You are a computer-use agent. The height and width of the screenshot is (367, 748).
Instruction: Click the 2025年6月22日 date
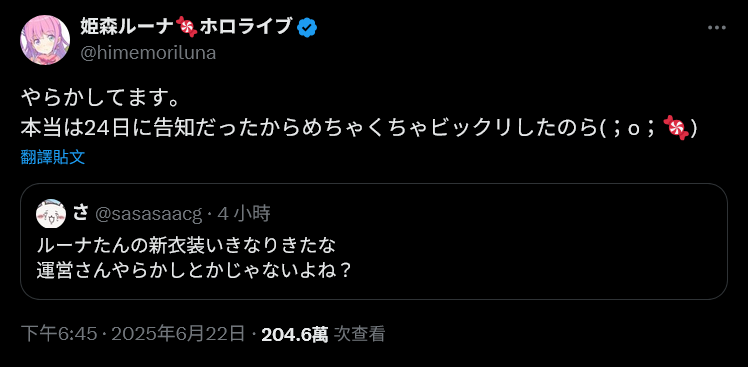coord(178,334)
